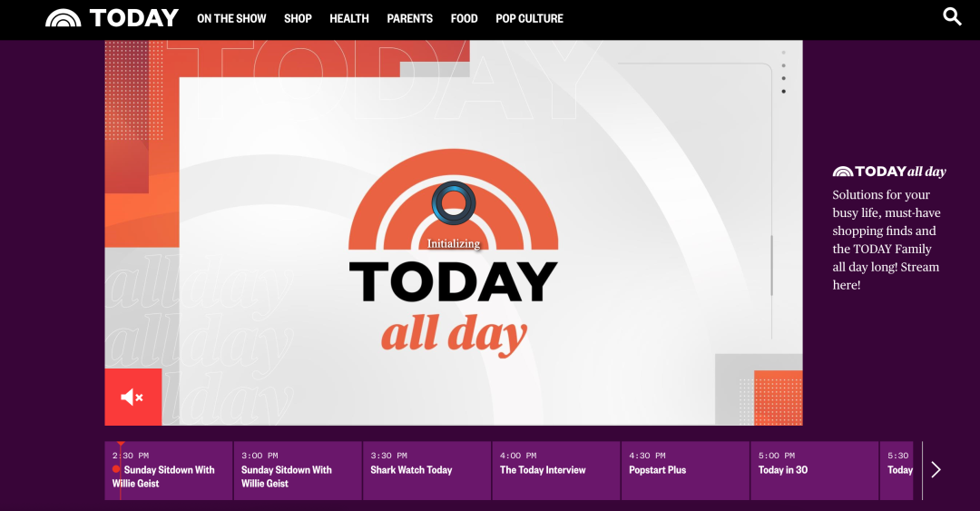Select the 3:00 PM Sunday Sitdown slot
Viewport: 980px width, 511px height.
[x=298, y=471]
